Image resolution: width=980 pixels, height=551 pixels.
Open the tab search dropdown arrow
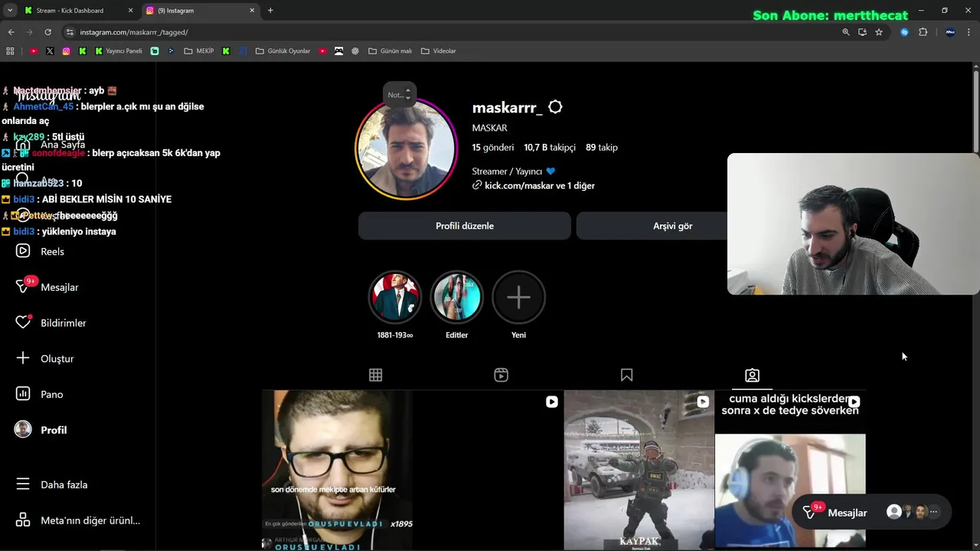pyautogui.click(x=10, y=11)
